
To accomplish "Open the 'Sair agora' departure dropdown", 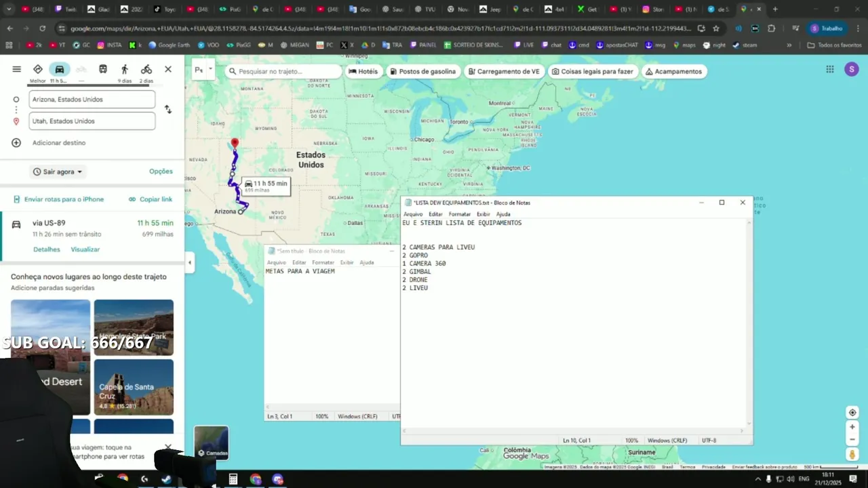I will (x=58, y=171).
